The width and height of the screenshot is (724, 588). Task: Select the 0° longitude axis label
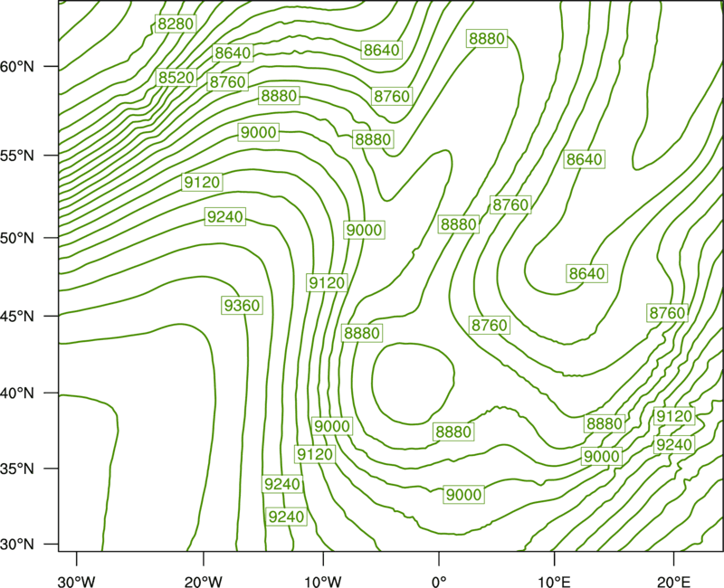[439, 581]
